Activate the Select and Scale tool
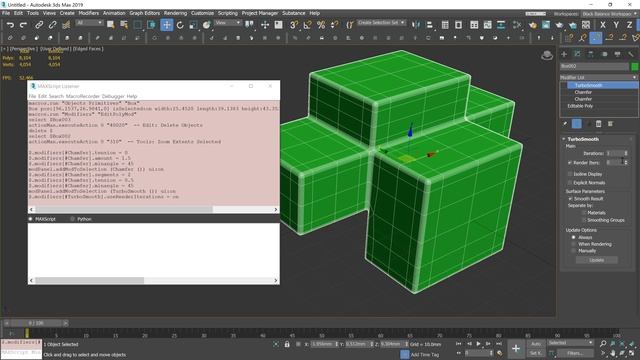Viewport: 640px width, 360px height. tap(193, 25)
